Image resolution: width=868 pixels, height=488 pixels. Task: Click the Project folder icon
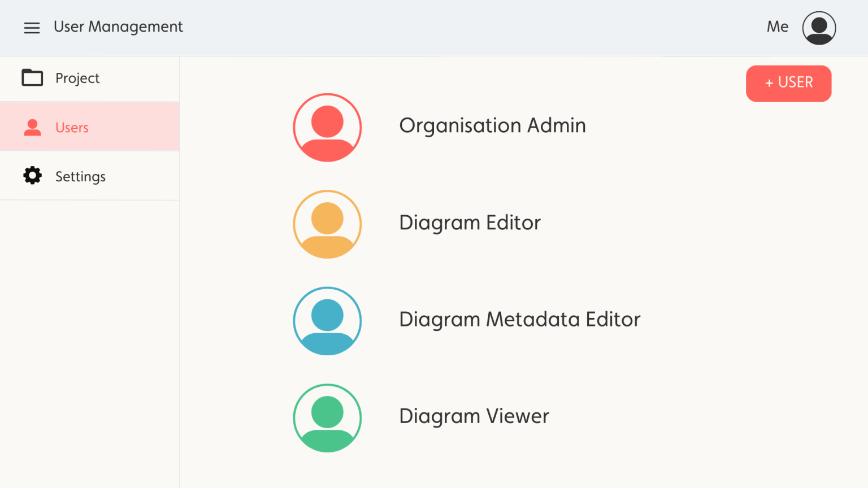[32, 77]
